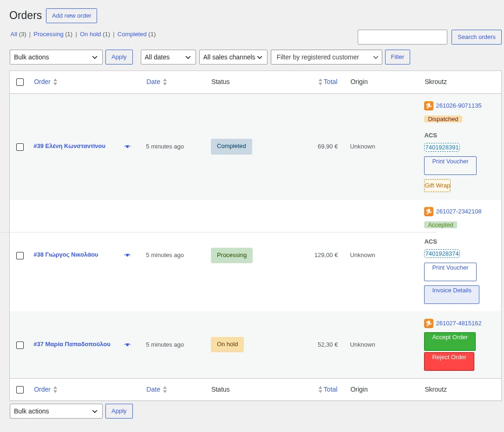Image resolution: width=504 pixels, height=432 pixels.
Task: Open Skroutz order 261026-9071135
Action: point(458,106)
